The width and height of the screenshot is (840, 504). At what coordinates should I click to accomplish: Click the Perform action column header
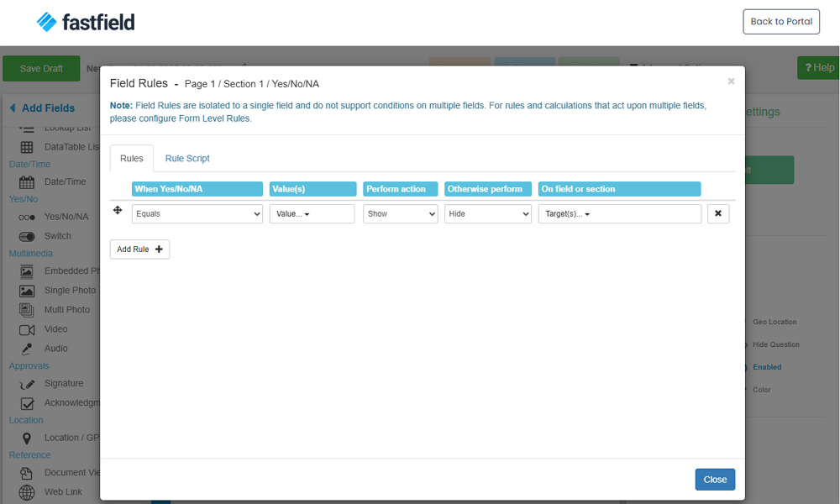click(400, 189)
